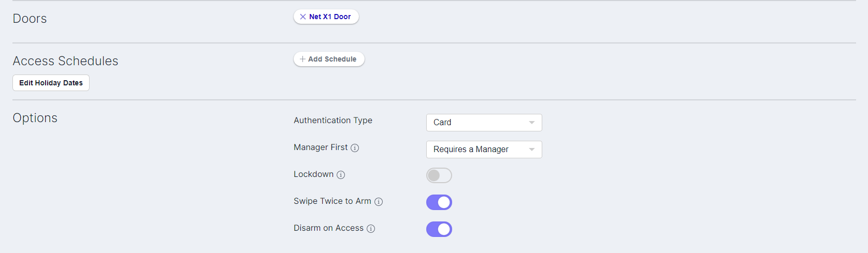The image size is (868, 253).
Task: Click the arrow on Manager First dropdown
Action: [x=531, y=150]
